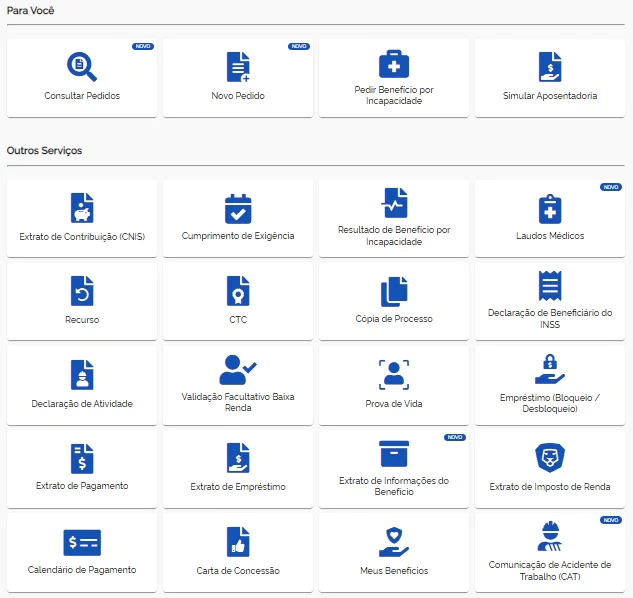Click the Cópia de Processo label
633x598 pixels.
(394, 319)
